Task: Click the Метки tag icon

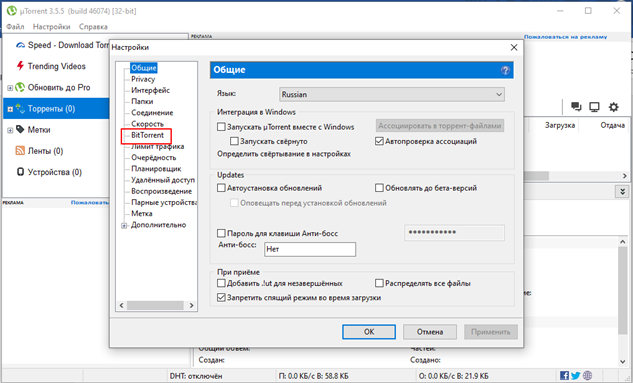Action: coord(20,130)
